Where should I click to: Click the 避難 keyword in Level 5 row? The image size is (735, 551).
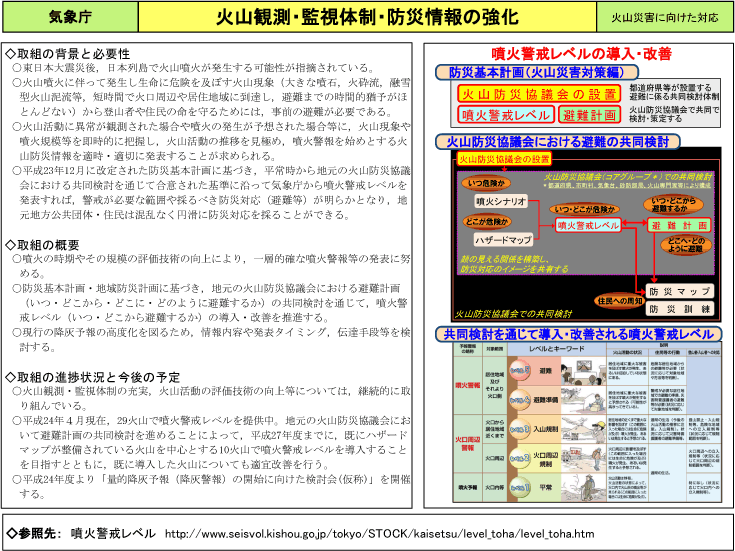pos(545,371)
